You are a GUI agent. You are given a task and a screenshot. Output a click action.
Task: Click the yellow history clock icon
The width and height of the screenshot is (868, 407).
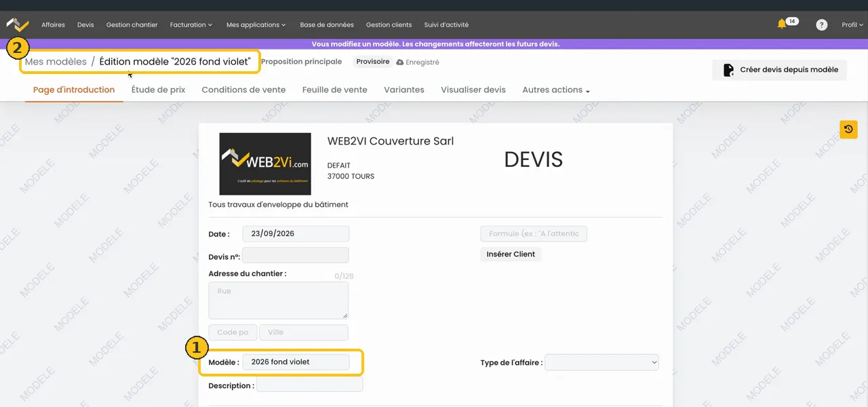coord(848,129)
